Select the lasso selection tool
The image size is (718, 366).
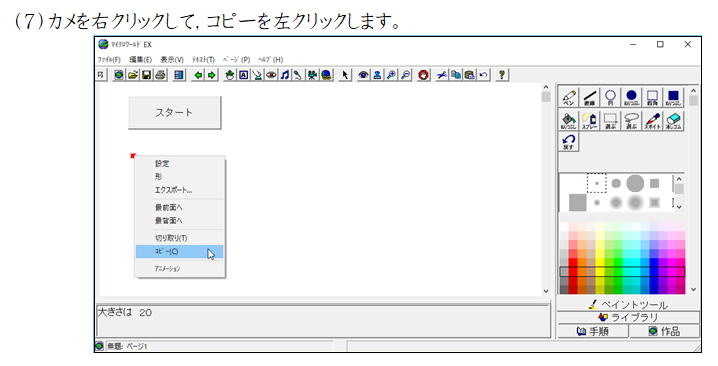click(x=631, y=121)
